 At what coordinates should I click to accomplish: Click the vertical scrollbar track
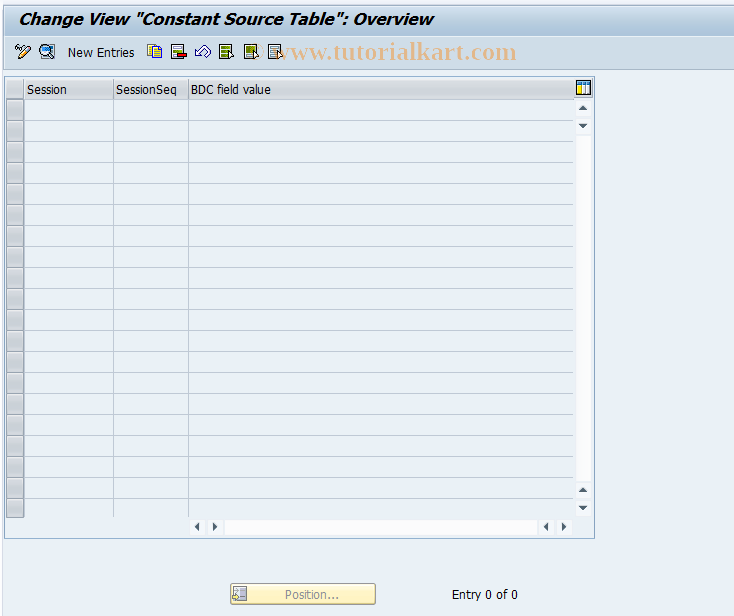click(x=583, y=308)
